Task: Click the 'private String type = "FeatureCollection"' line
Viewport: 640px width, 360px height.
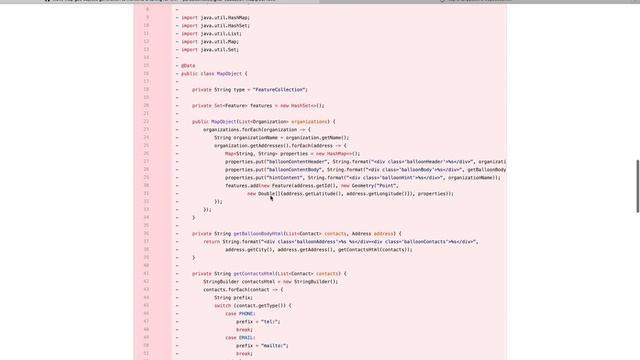Action: [x=250, y=90]
